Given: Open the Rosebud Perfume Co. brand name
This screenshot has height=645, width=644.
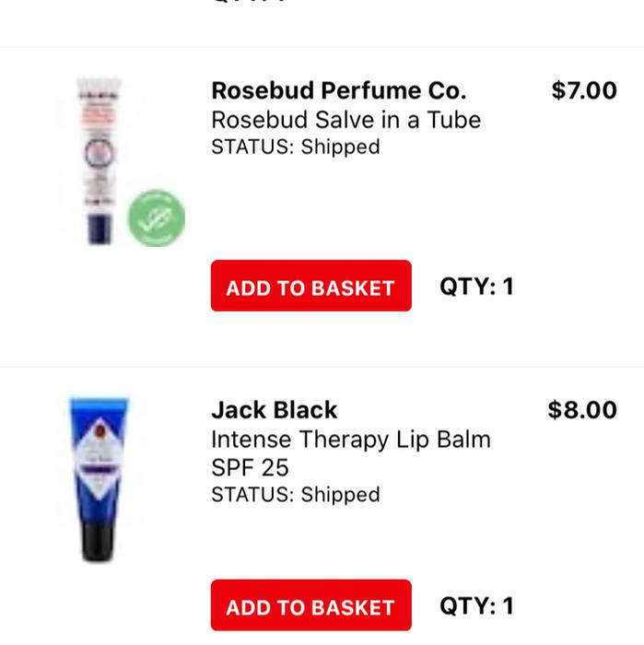Looking at the screenshot, I should pyautogui.click(x=338, y=90).
